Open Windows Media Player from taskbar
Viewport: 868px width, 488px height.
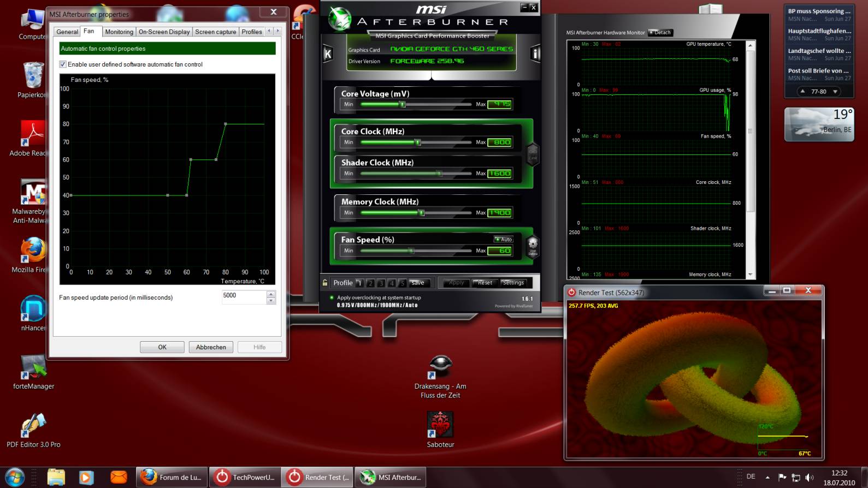[x=86, y=477]
